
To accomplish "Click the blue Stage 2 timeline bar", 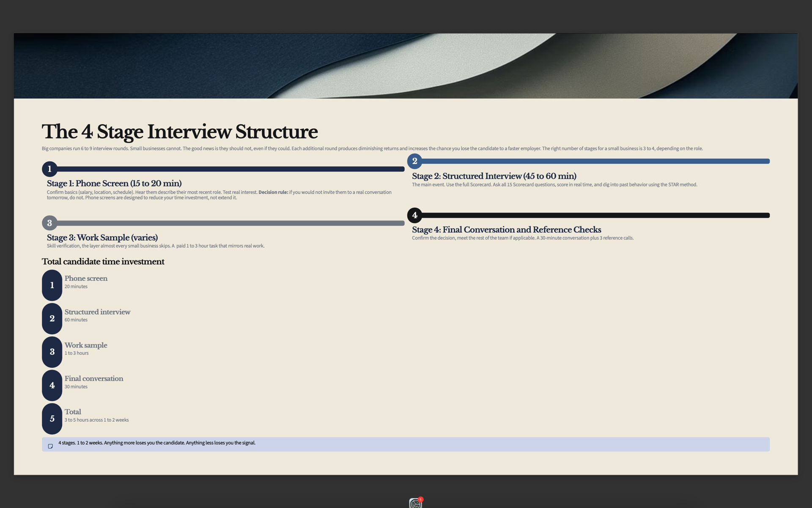I will (x=595, y=161).
